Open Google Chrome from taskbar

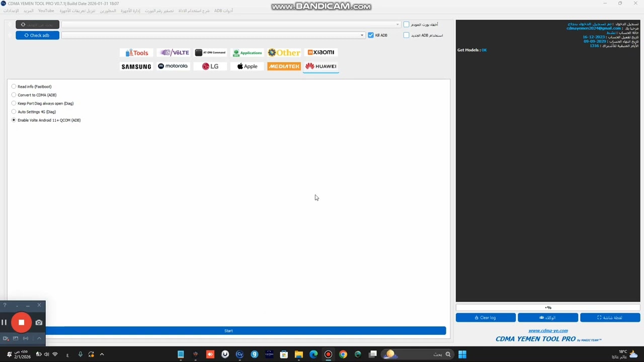tap(343, 354)
